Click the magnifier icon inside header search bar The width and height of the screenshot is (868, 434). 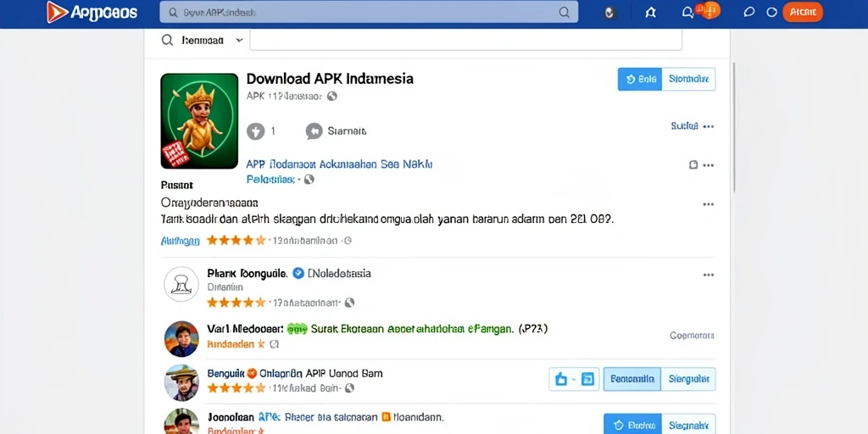[x=564, y=12]
